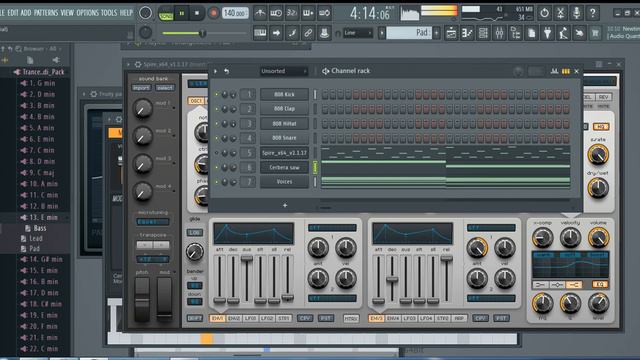The image size is (640, 360).
Task: Open the Cerbera saw channel button
Action: 284,167
